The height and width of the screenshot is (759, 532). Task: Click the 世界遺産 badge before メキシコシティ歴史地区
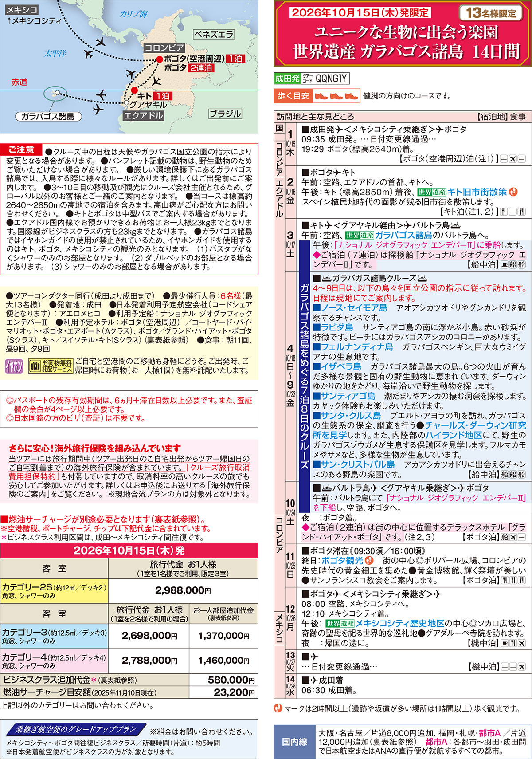click(x=340, y=623)
